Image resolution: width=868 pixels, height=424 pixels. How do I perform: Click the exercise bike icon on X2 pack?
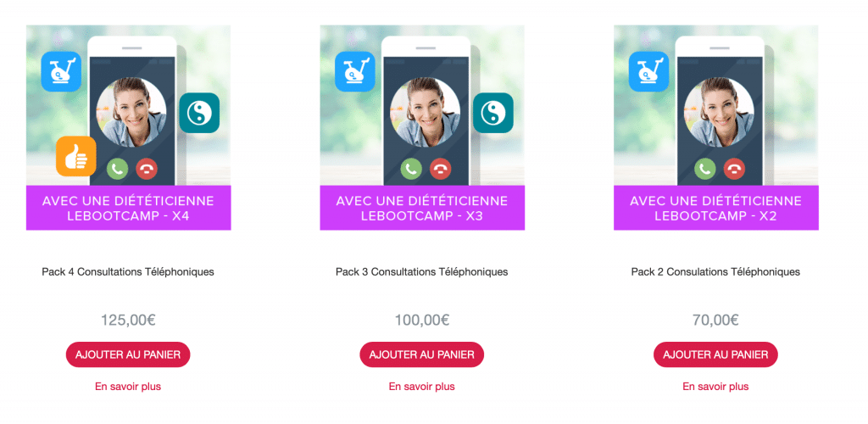649,71
